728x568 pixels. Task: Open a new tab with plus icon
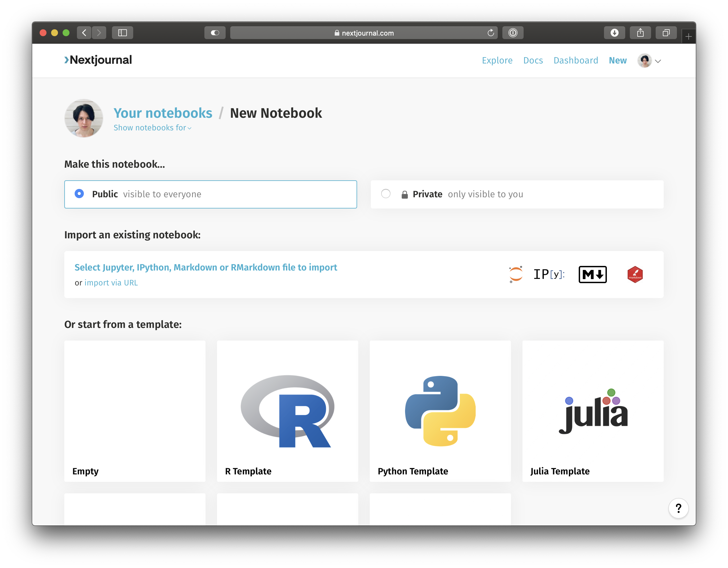point(689,36)
